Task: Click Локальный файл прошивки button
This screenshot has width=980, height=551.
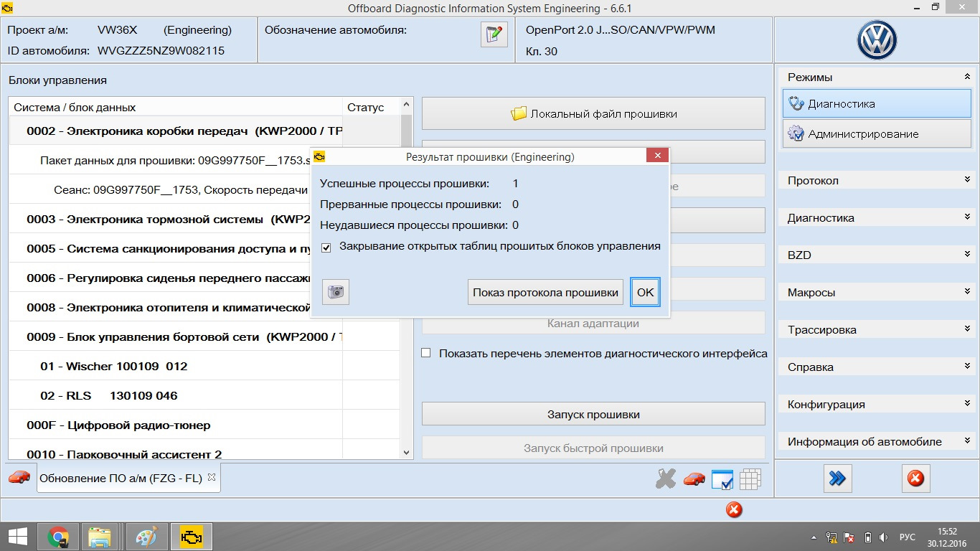Action: (x=593, y=113)
